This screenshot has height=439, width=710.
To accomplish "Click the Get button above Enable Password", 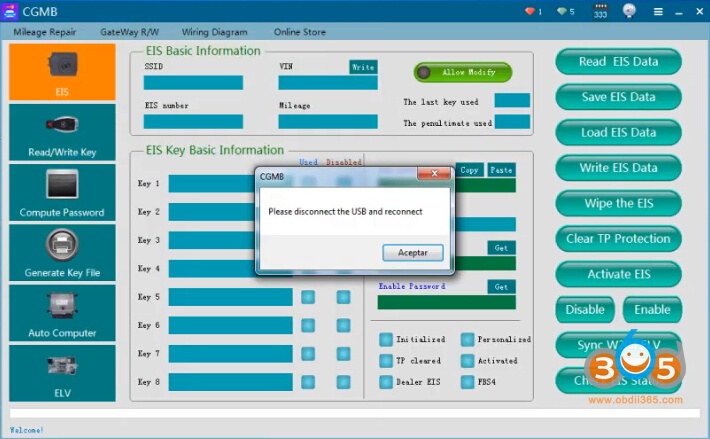I will (501, 248).
